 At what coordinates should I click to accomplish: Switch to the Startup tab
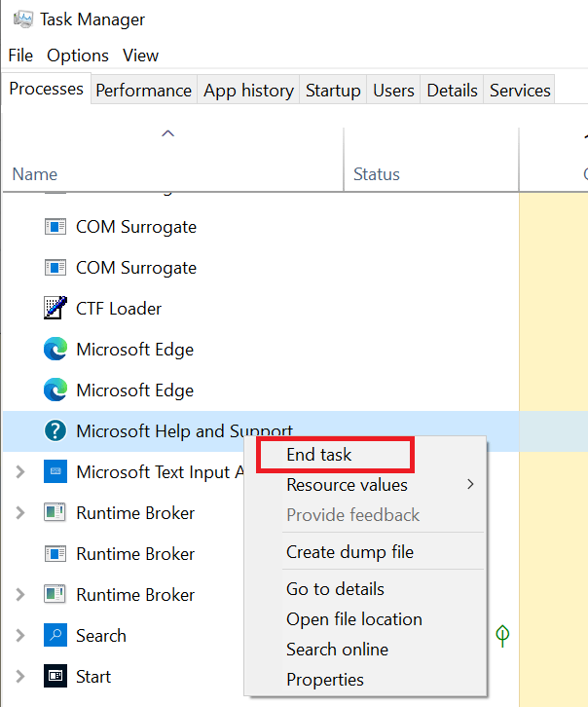(333, 91)
